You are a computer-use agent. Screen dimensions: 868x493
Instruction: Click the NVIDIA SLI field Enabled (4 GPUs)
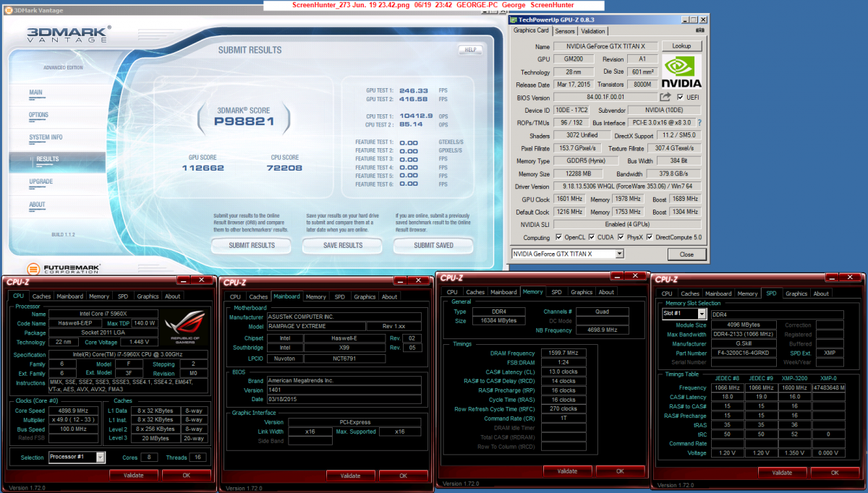pyautogui.click(x=627, y=225)
